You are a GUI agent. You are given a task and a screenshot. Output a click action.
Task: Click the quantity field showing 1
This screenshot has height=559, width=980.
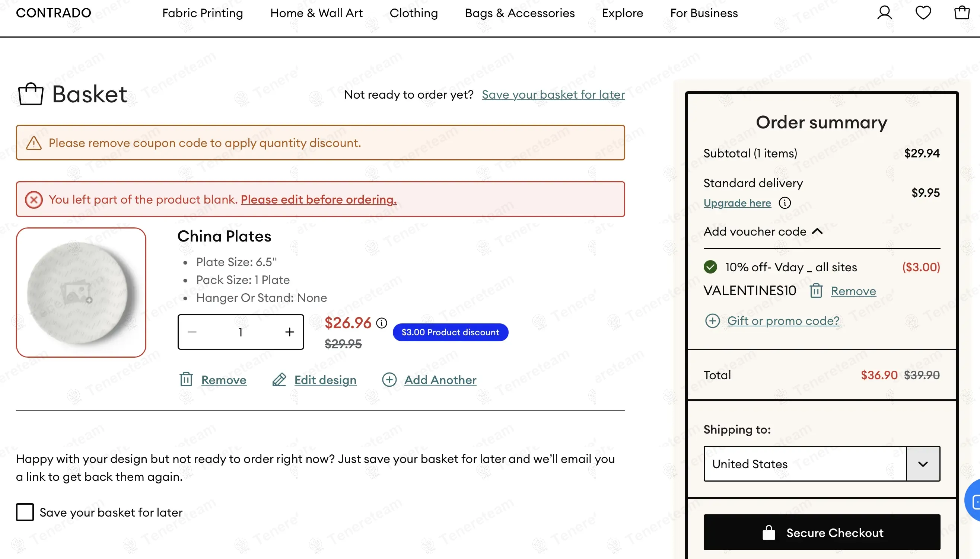click(241, 332)
